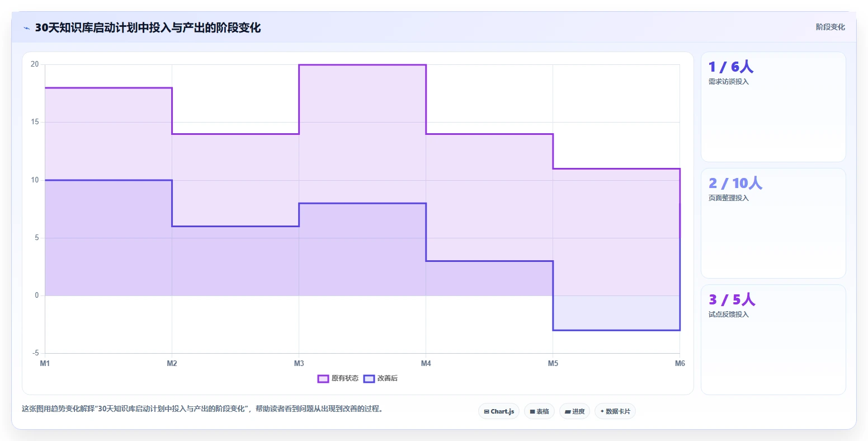Toggle the 改善后 legend swatch
The image size is (868, 441).
tap(369, 379)
